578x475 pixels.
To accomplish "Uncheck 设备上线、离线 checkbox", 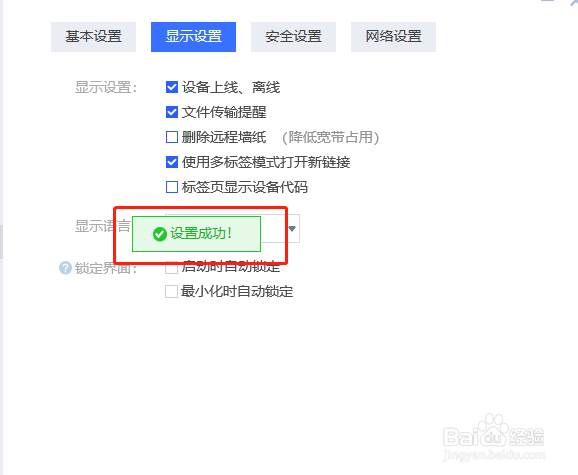I will tap(172, 87).
